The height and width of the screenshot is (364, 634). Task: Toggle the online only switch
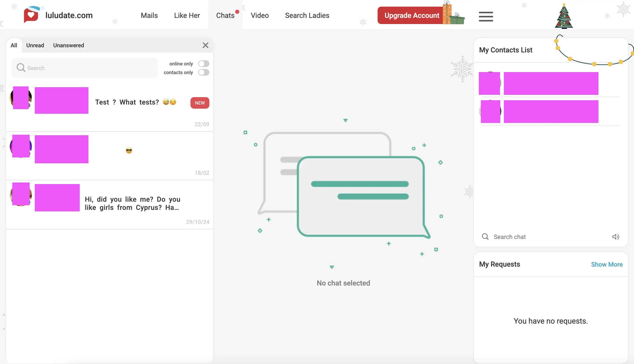click(x=203, y=64)
